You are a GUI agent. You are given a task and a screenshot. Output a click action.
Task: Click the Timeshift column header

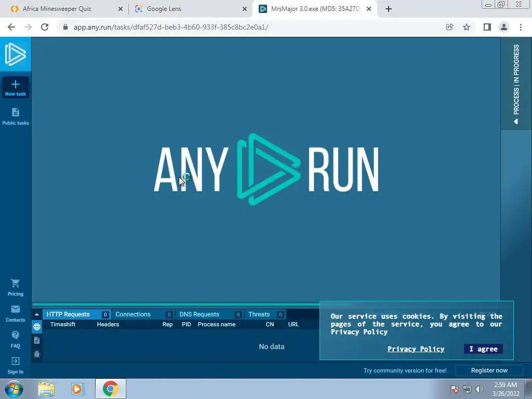[x=63, y=324]
